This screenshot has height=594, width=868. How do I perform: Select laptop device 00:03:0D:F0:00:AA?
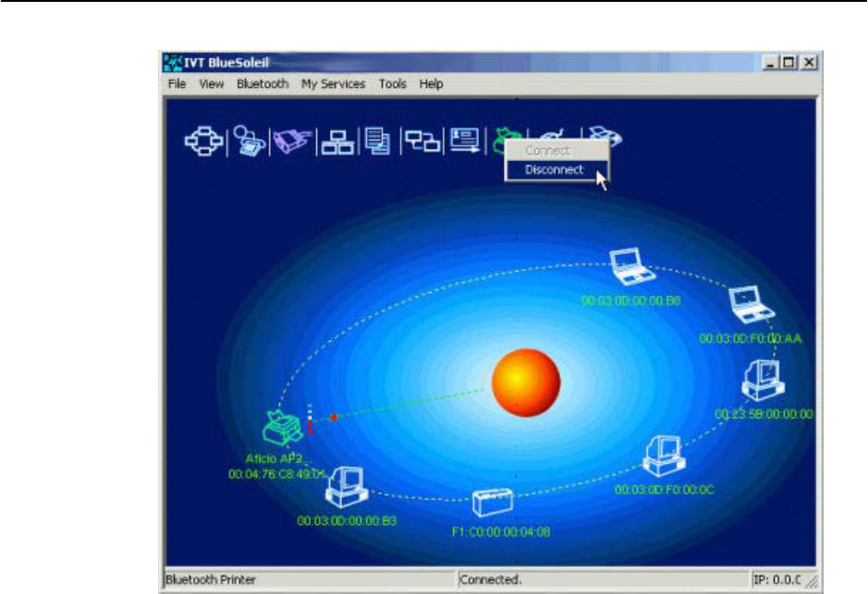click(x=752, y=304)
